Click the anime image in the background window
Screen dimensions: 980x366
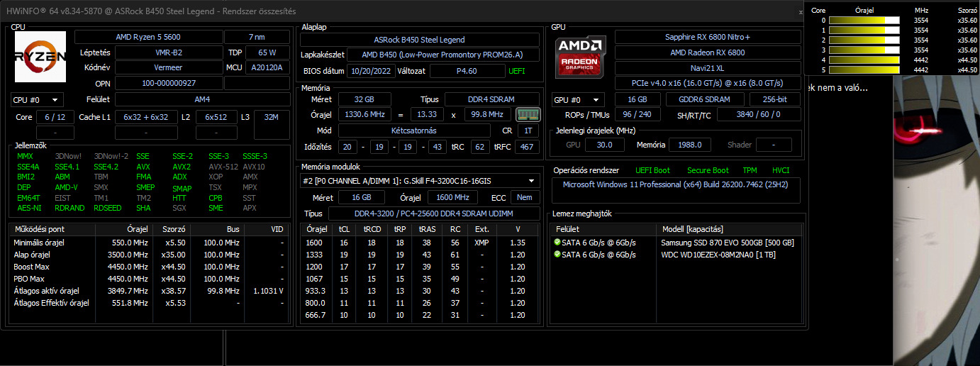936,220
